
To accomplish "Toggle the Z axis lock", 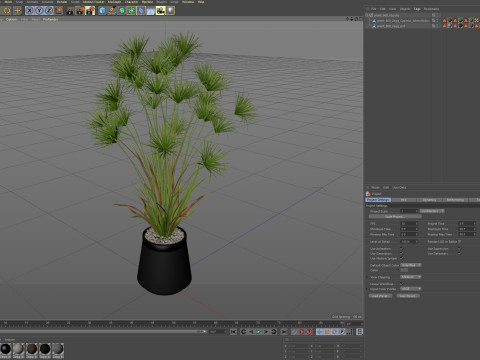I will pyautogui.click(x=49, y=11).
